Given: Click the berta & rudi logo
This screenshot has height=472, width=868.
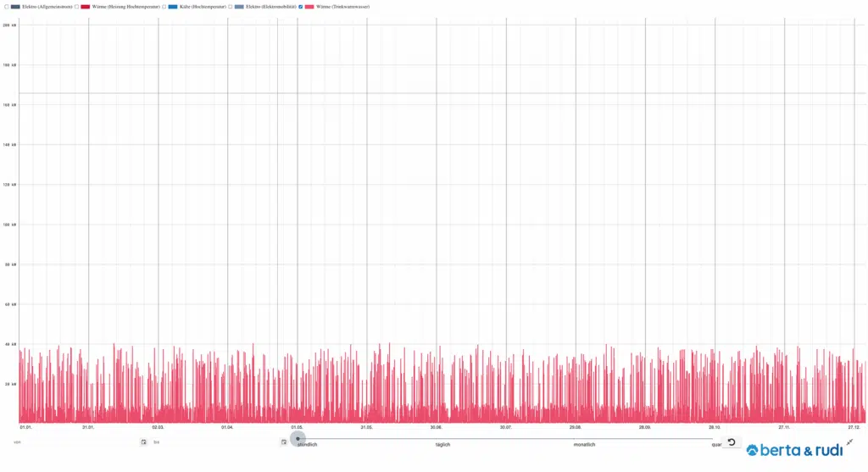Looking at the screenshot, I should tap(794, 450).
